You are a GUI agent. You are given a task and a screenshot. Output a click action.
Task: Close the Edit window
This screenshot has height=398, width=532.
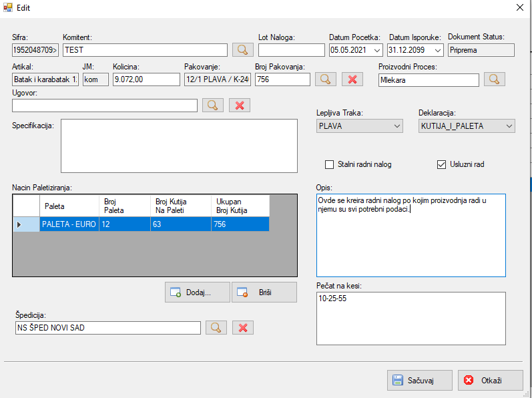tap(520, 7)
